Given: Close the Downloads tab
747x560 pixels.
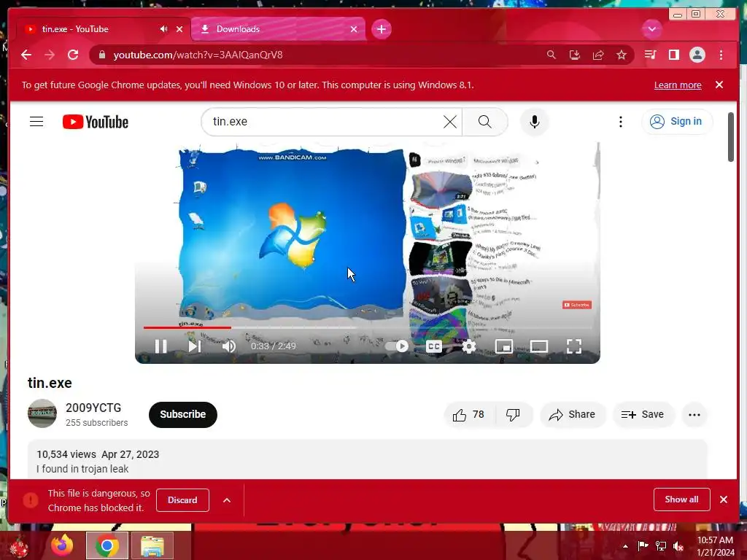Looking at the screenshot, I should click(x=354, y=29).
